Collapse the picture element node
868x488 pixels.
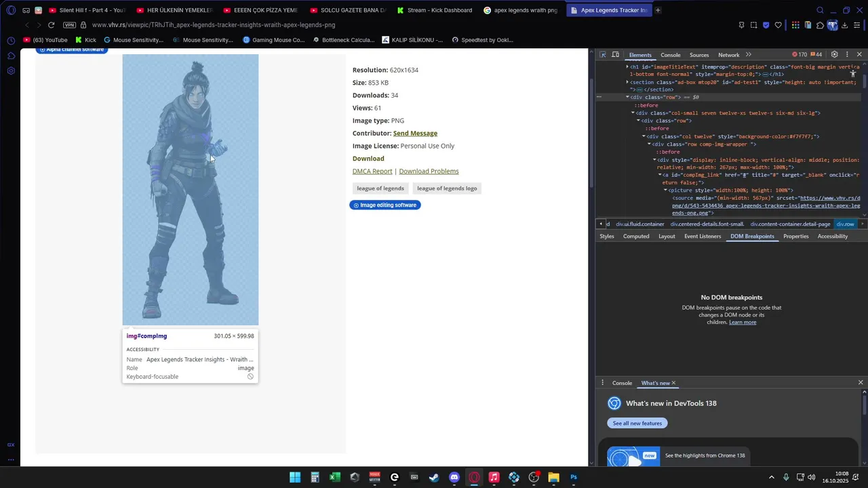pos(665,190)
